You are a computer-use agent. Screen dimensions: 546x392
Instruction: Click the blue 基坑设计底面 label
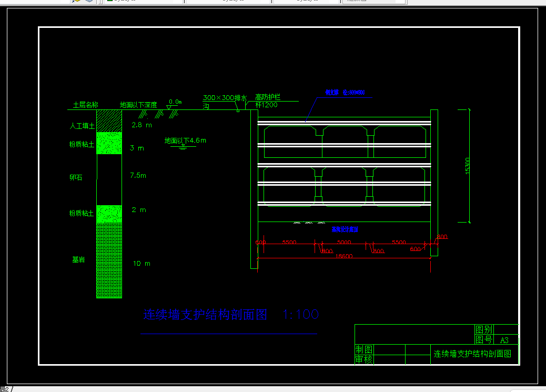click(x=345, y=229)
